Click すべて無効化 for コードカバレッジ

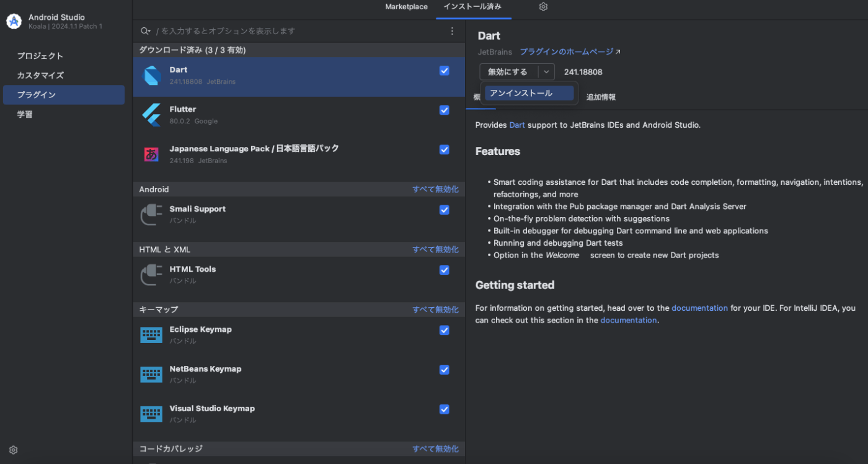(x=436, y=448)
